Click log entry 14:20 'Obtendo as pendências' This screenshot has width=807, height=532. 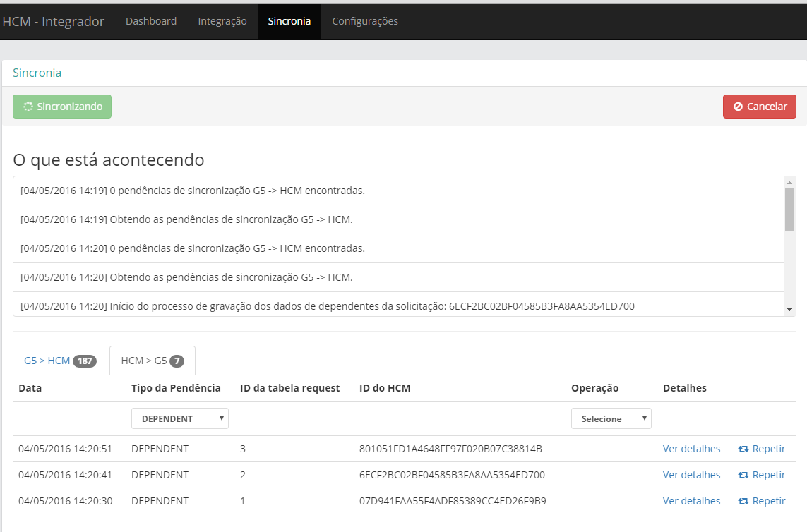coord(398,277)
